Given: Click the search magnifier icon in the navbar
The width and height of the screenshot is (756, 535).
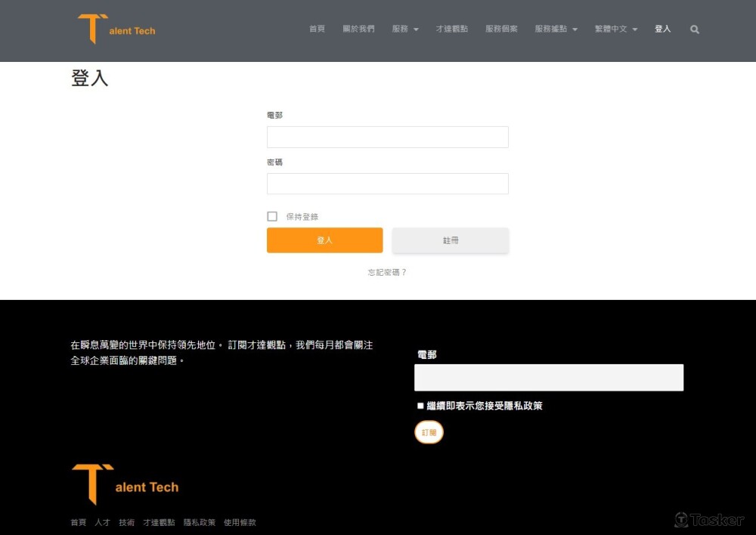Looking at the screenshot, I should (x=694, y=29).
